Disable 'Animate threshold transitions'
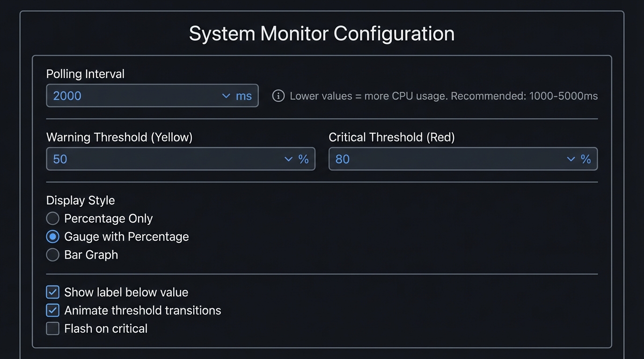Image resolution: width=644 pixels, height=359 pixels. [52, 310]
